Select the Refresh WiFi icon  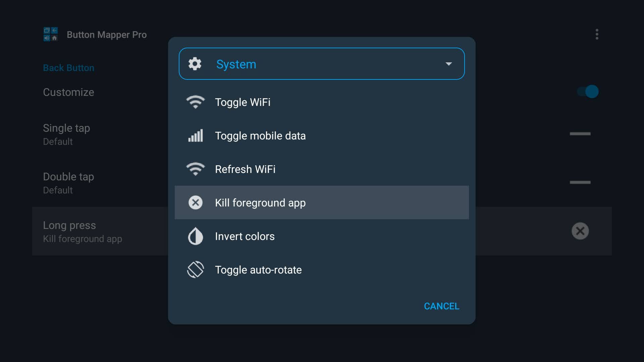point(196,169)
